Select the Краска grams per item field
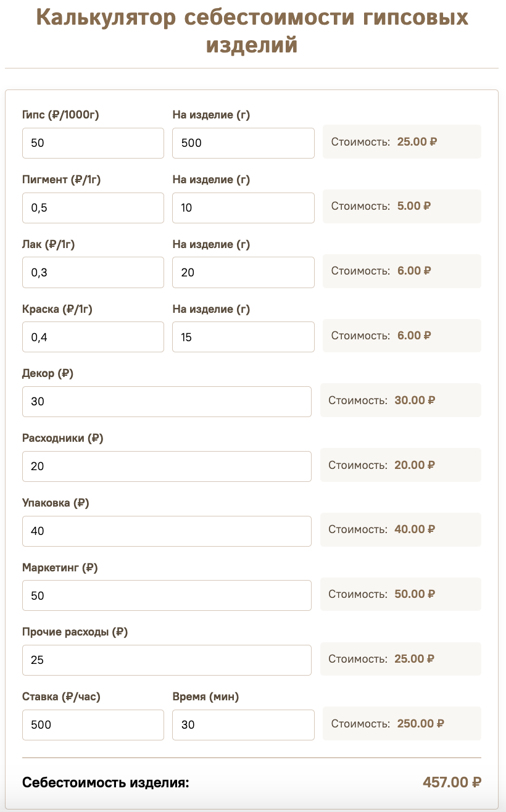This screenshot has width=506, height=812. 243,337
